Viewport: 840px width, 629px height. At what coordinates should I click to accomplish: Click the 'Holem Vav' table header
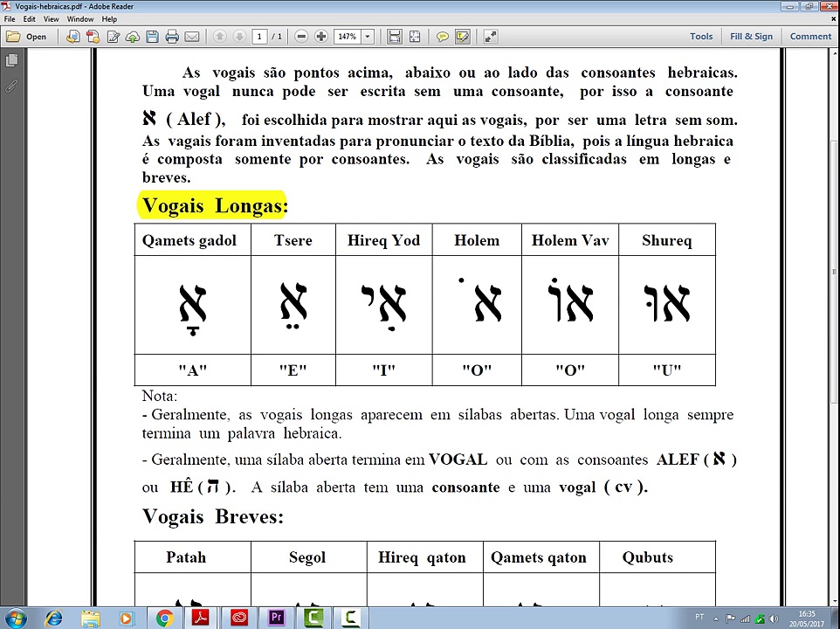[x=570, y=240]
